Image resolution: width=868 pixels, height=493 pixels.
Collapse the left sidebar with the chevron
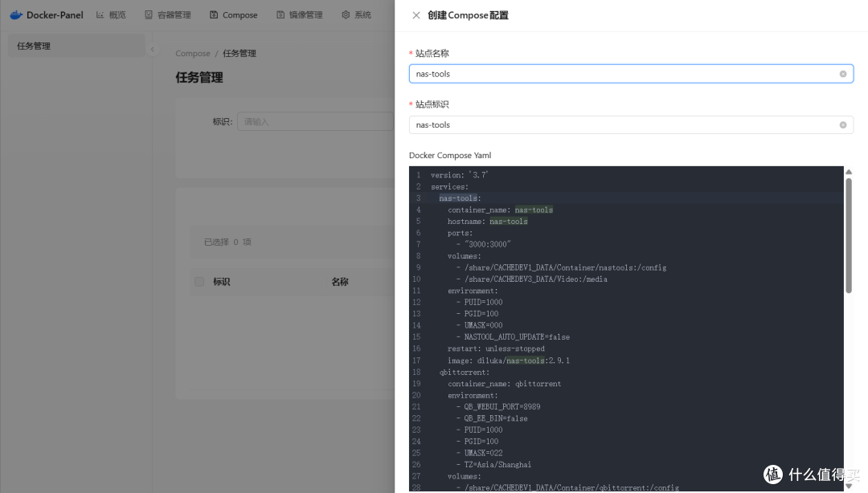pyautogui.click(x=153, y=47)
